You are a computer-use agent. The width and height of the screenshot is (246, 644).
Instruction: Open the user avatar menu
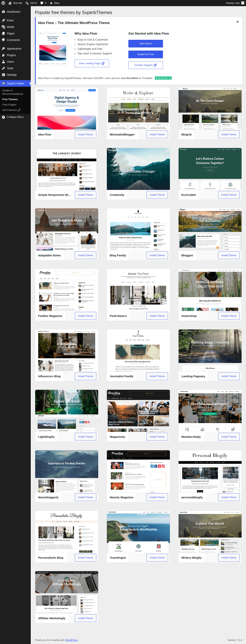(243, 3)
